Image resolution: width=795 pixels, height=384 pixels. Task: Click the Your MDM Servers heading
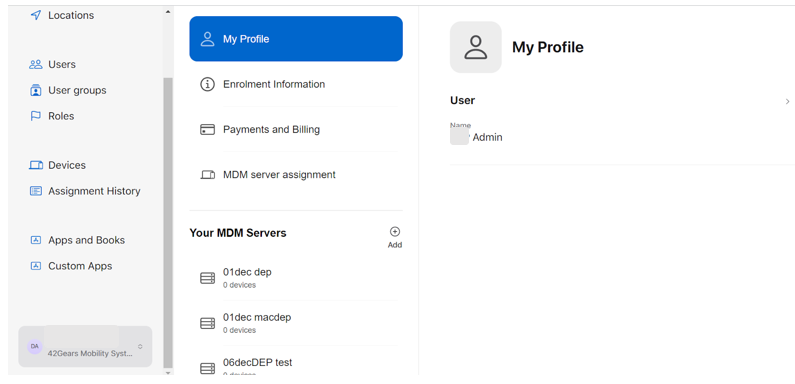[x=238, y=233]
